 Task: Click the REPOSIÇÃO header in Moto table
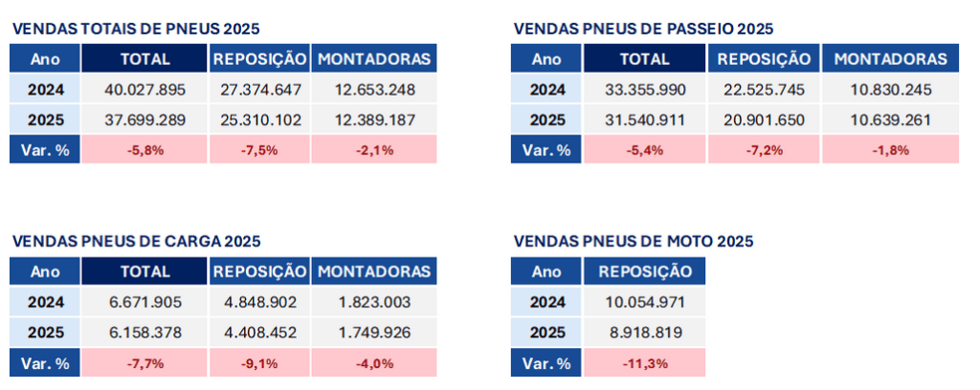[x=645, y=271]
